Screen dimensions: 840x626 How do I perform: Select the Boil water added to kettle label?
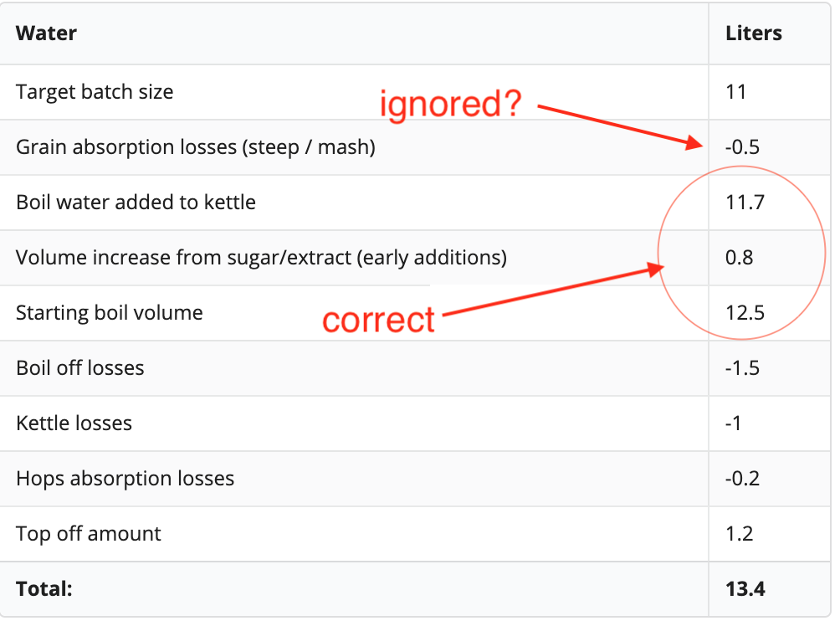click(136, 203)
